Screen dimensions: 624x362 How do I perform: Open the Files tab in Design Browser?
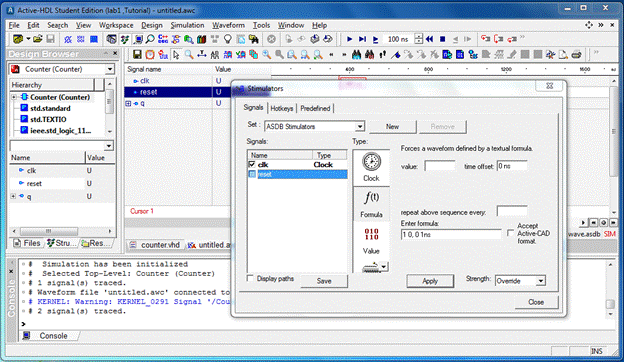point(27,243)
